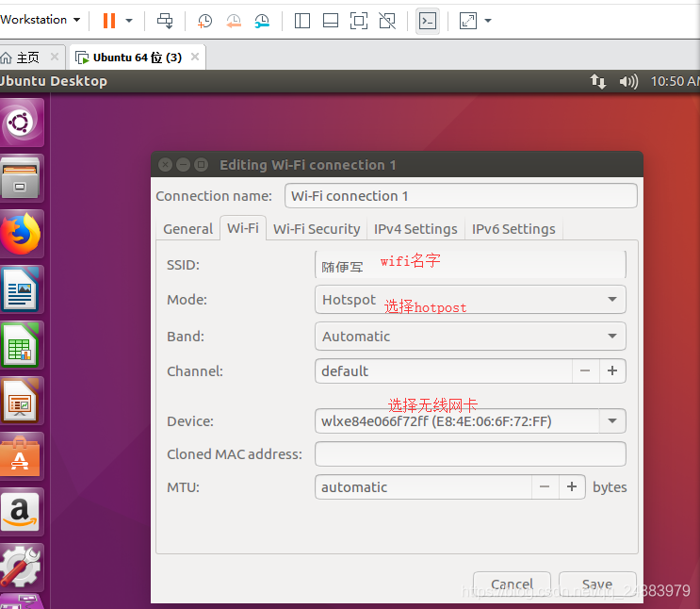Decrease the MTU value
Image resolution: width=700 pixels, height=609 pixels.
[545, 487]
